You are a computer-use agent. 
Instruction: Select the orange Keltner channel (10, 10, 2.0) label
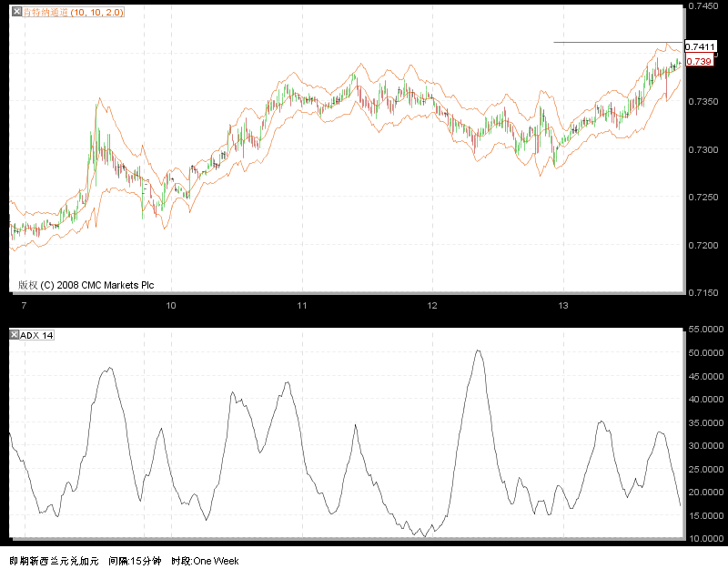point(74,12)
